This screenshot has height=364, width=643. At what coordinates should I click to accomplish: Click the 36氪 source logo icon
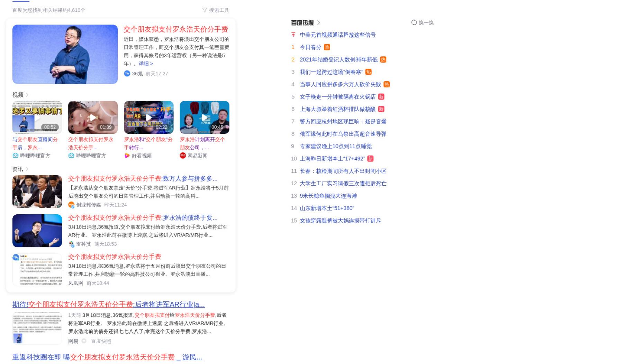(127, 74)
